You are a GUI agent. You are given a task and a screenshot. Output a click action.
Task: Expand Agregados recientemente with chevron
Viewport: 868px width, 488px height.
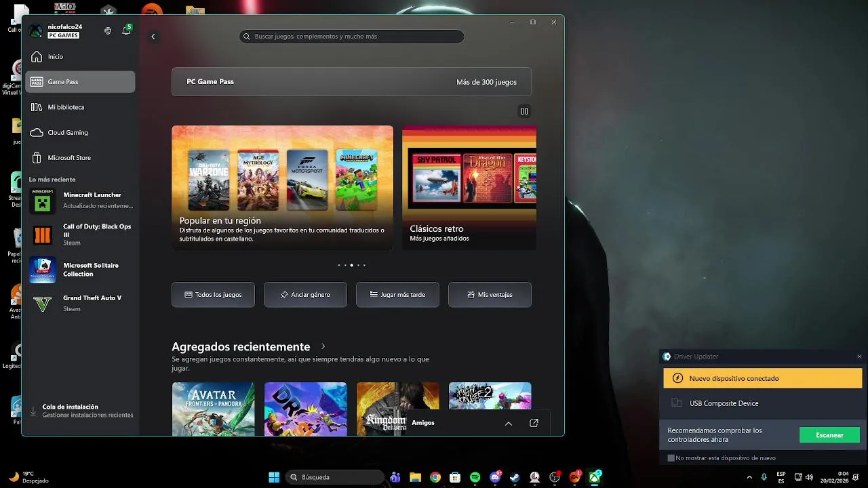click(323, 346)
